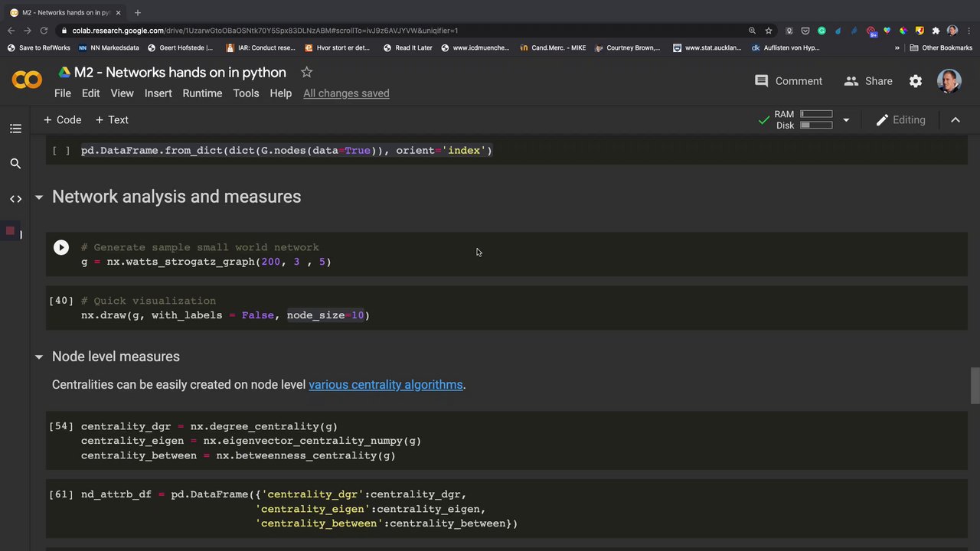Screen dimensions: 980x551
Task: Collapse the Node level measures section
Action: (x=39, y=357)
